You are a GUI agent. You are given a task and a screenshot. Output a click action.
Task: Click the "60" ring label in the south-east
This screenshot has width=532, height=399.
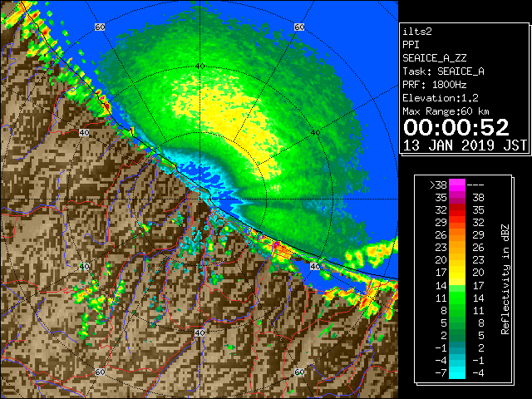tap(299, 372)
